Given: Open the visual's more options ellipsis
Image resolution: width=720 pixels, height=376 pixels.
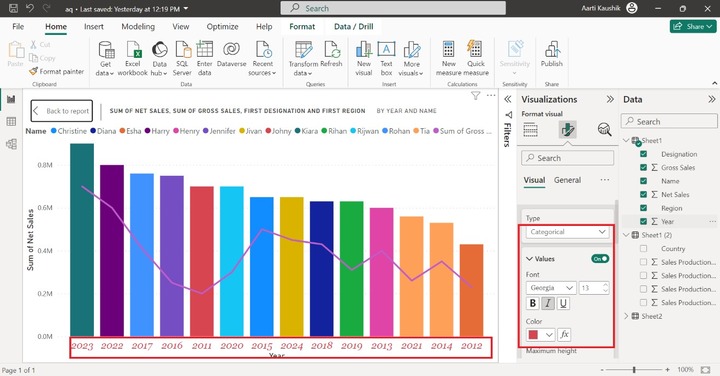Looking at the screenshot, I should [x=491, y=95].
